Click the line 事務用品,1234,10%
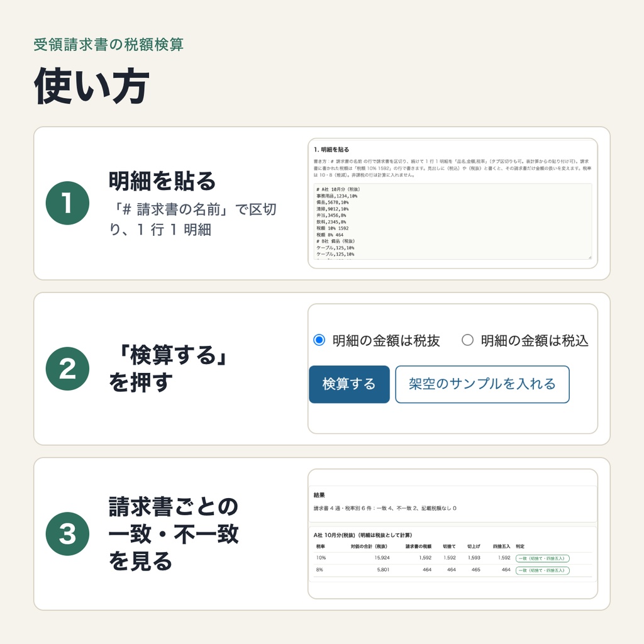The height and width of the screenshot is (644, 644). tap(337, 196)
